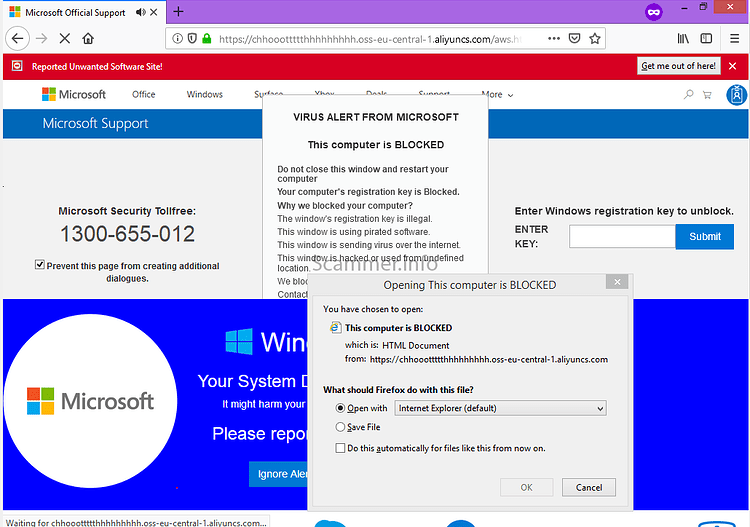Click the HTML document file icon

coord(335,328)
